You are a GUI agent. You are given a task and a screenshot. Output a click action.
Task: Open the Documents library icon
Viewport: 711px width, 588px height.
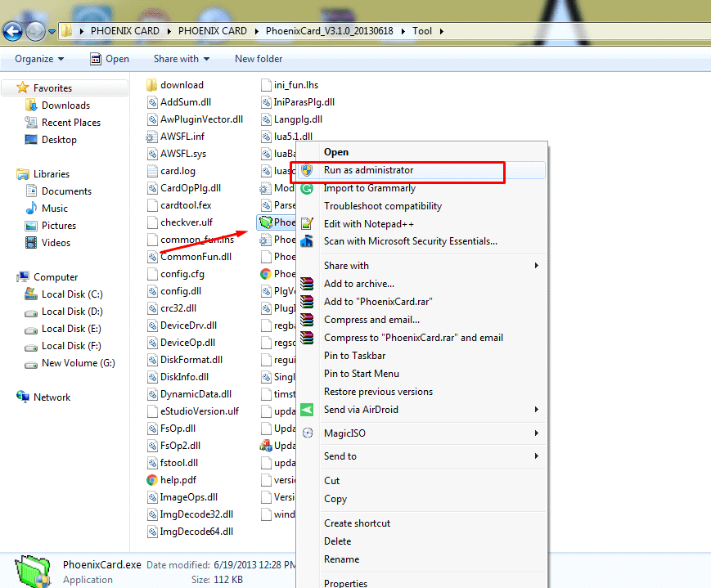click(x=31, y=191)
